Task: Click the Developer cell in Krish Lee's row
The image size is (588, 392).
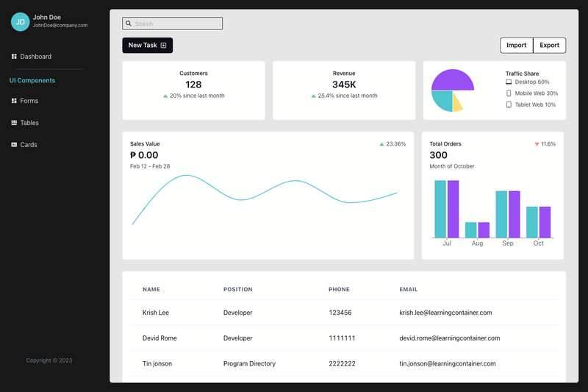Action: coord(237,313)
